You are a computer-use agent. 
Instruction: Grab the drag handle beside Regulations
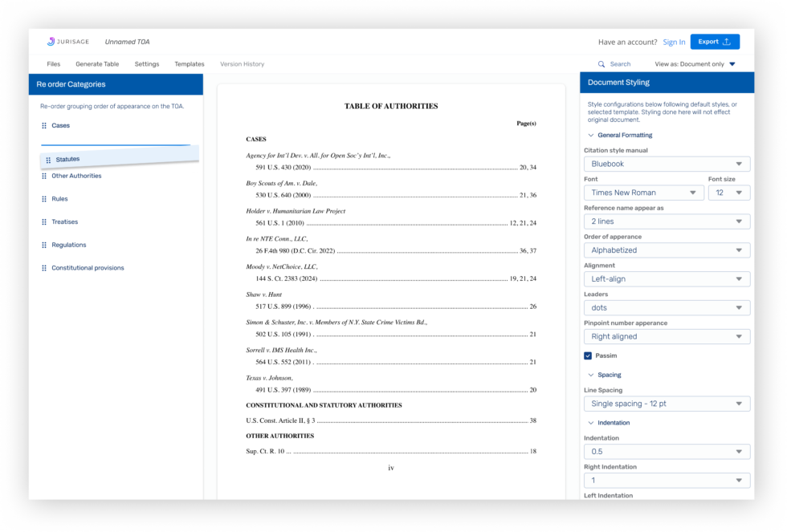44,245
